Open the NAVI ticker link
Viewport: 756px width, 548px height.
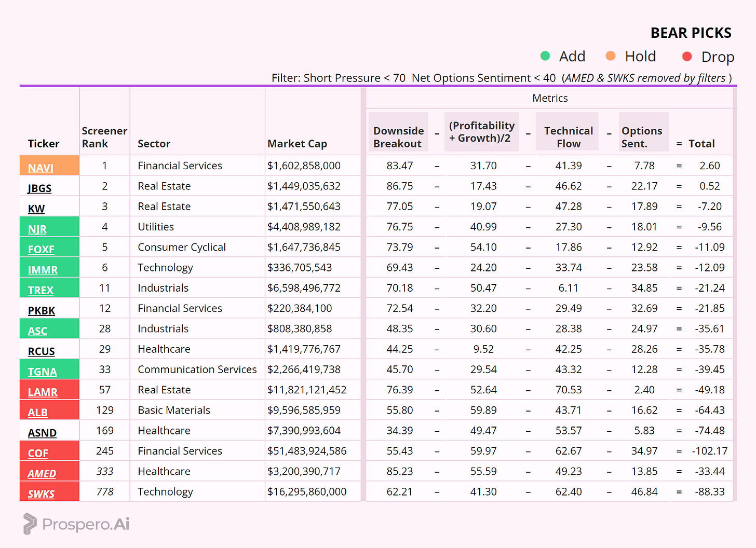(40, 168)
